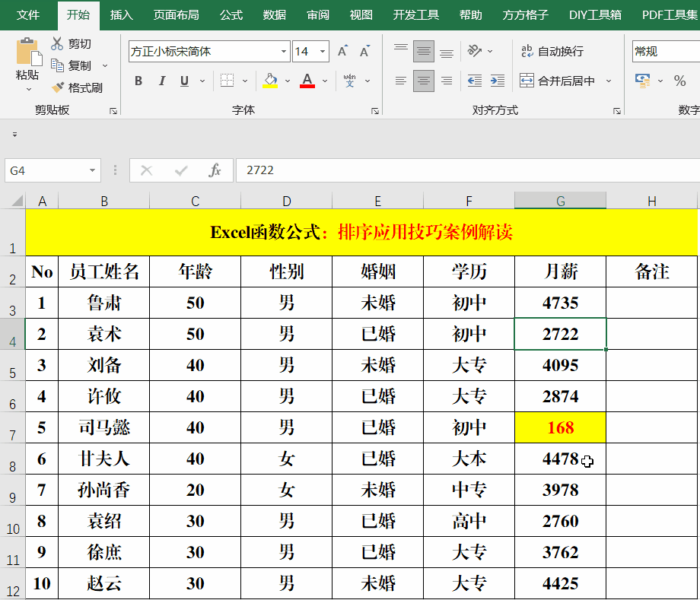The image size is (700, 600).
Task: Click the Select All corner triangle
Action: (17, 201)
